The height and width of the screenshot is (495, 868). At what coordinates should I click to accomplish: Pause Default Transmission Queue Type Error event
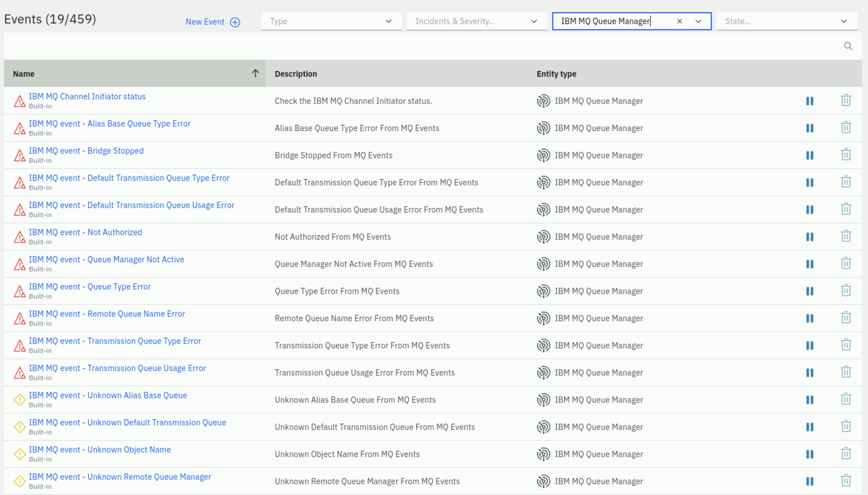810,183
